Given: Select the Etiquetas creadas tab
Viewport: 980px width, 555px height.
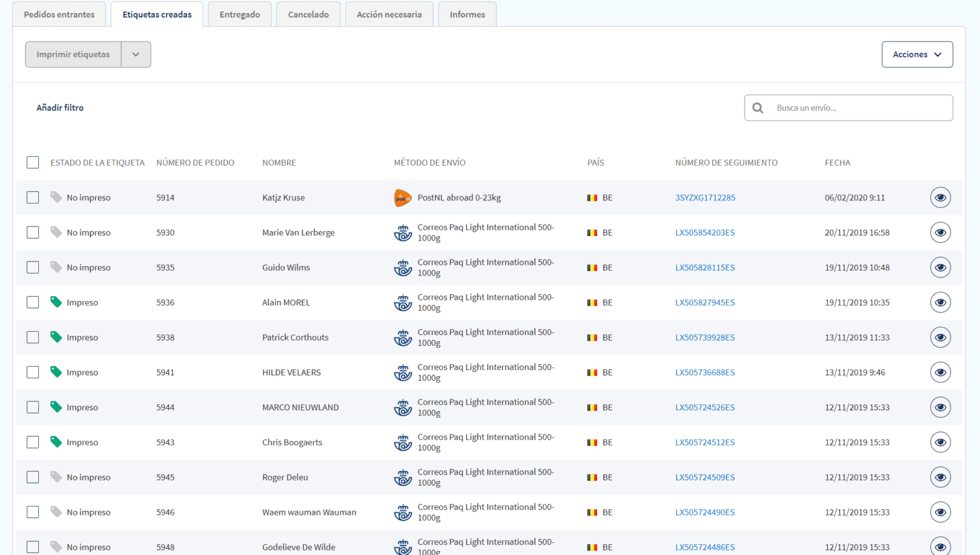Looking at the screenshot, I should pos(157,14).
